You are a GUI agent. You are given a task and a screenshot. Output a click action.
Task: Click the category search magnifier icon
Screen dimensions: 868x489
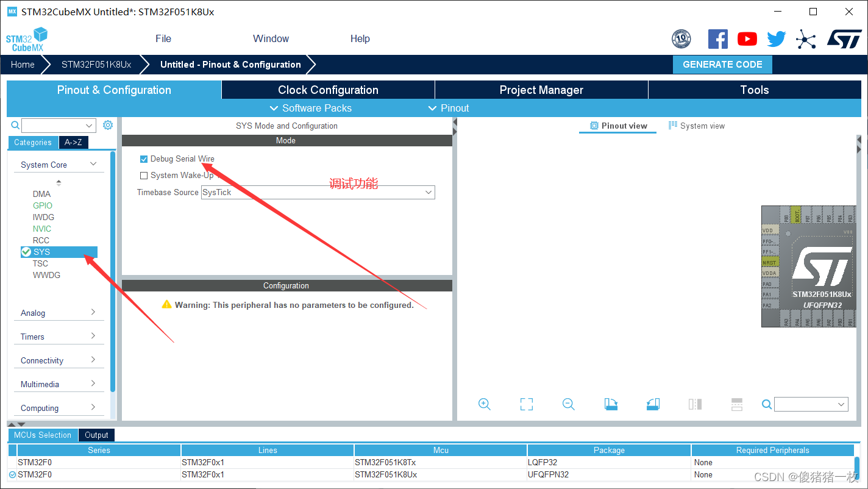16,125
